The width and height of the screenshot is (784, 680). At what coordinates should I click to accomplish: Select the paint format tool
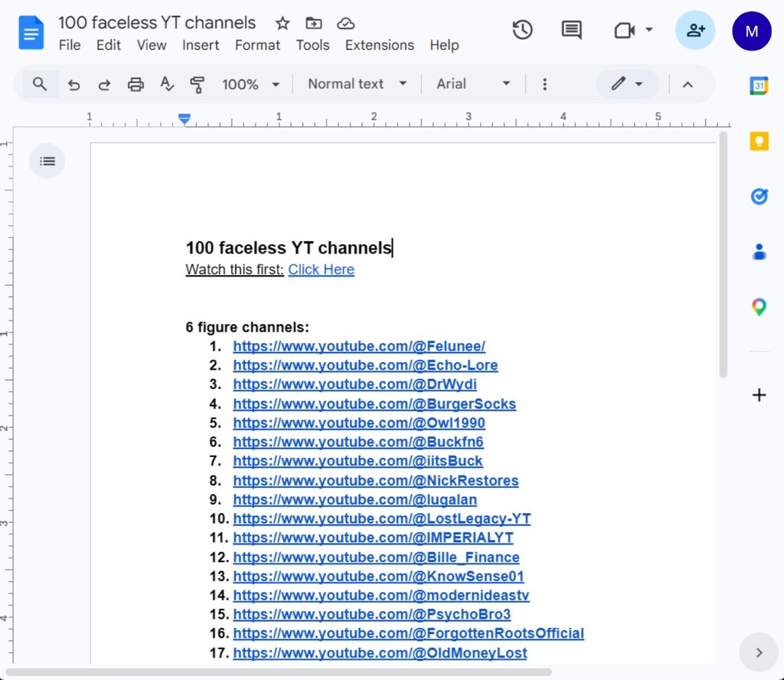pos(197,84)
